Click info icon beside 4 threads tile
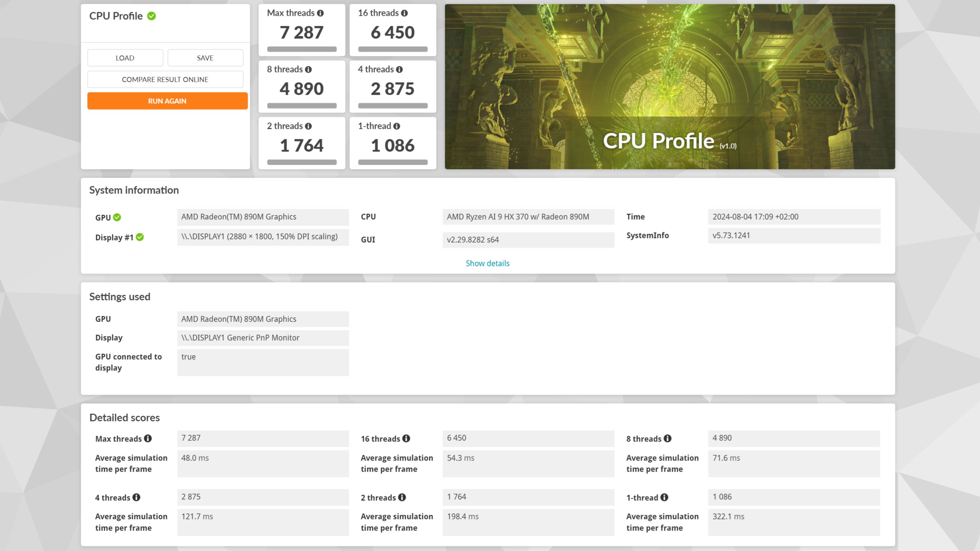 point(399,70)
